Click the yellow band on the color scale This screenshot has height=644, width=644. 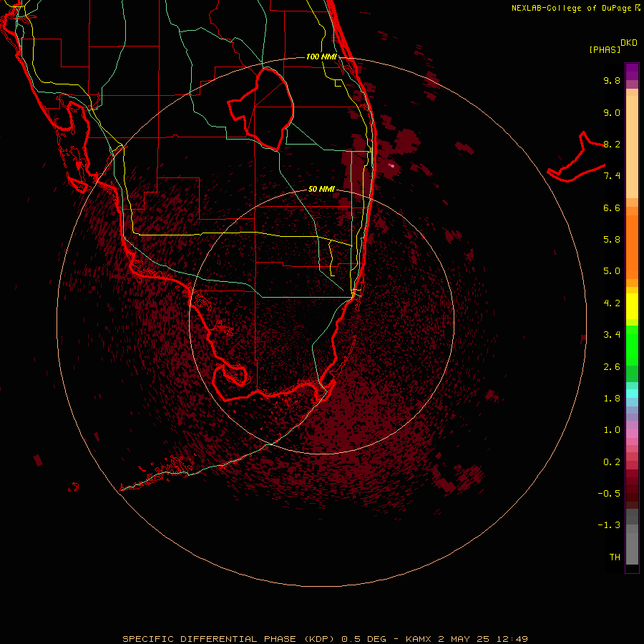click(632, 306)
